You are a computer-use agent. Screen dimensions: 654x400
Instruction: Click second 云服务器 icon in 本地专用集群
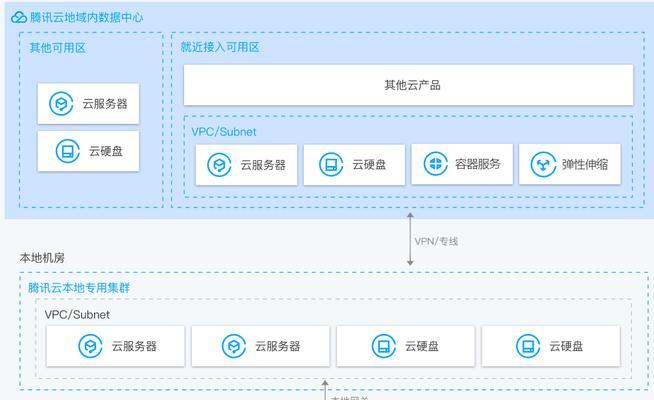tap(234, 346)
